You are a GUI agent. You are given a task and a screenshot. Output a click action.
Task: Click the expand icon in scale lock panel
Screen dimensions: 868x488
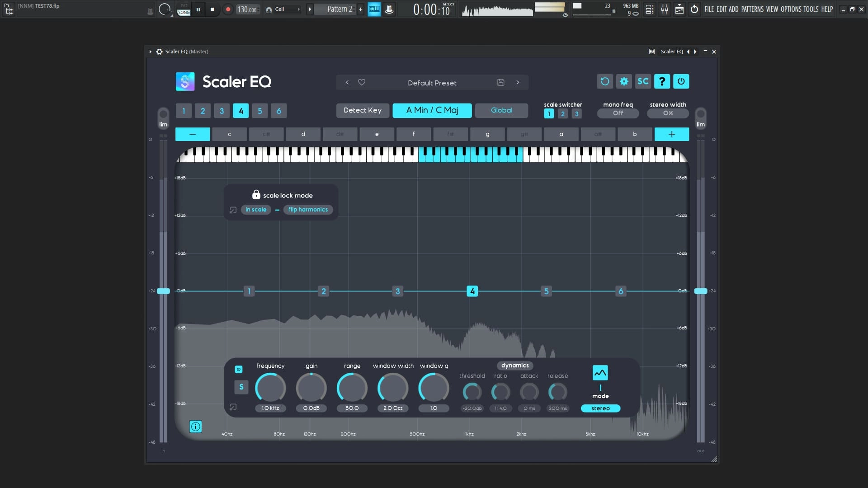(x=233, y=210)
